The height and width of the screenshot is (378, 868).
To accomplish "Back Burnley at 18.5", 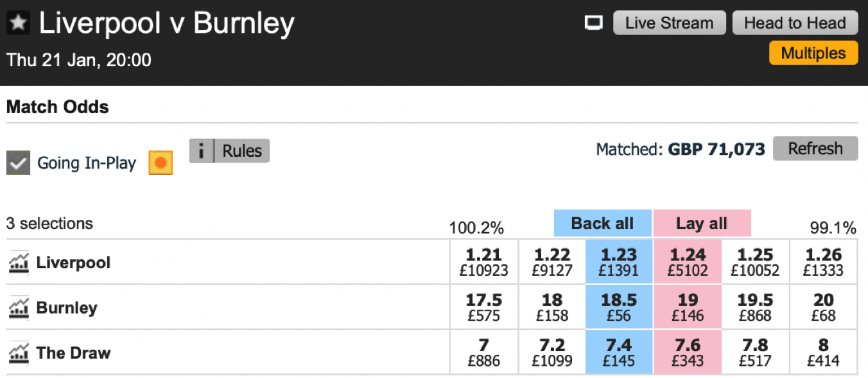I will (x=619, y=307).
